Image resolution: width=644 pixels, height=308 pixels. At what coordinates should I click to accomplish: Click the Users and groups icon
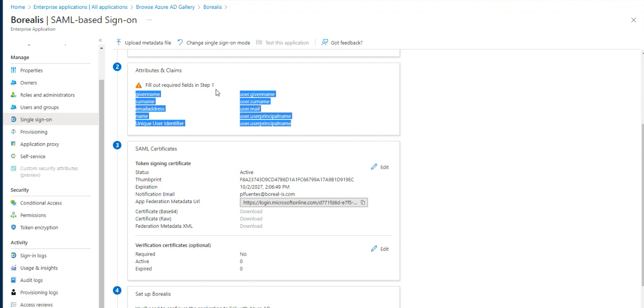tap(14, 108)
